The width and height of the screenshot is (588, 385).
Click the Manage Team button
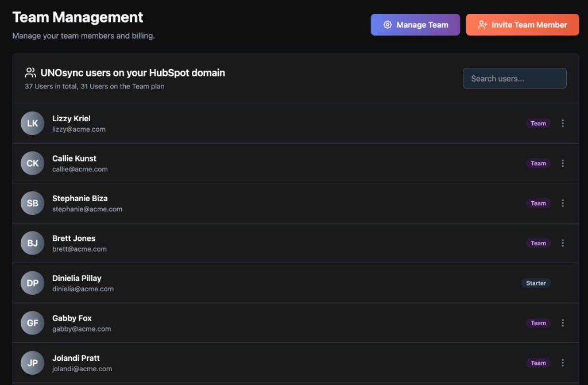(415, 25)
